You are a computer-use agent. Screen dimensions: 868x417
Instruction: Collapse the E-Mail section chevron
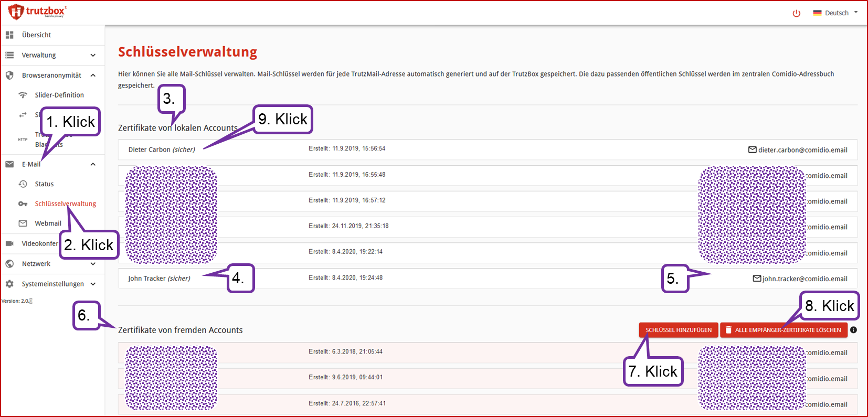point(93,164)
